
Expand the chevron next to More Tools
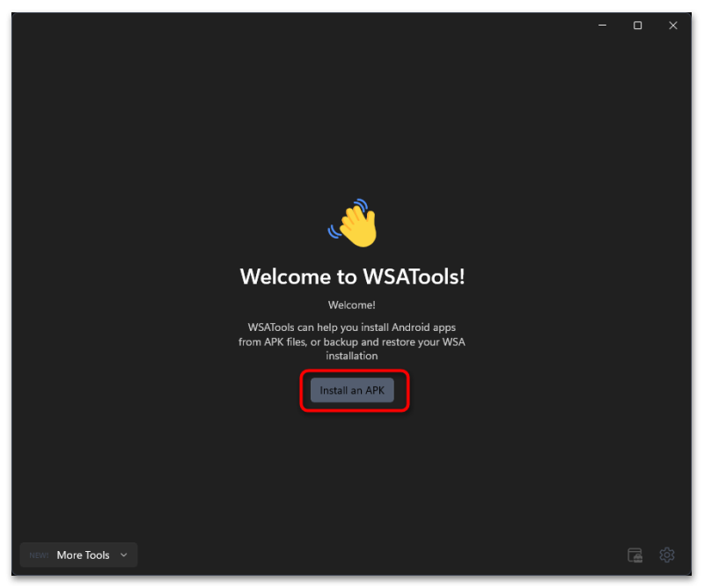click(123, 555)
